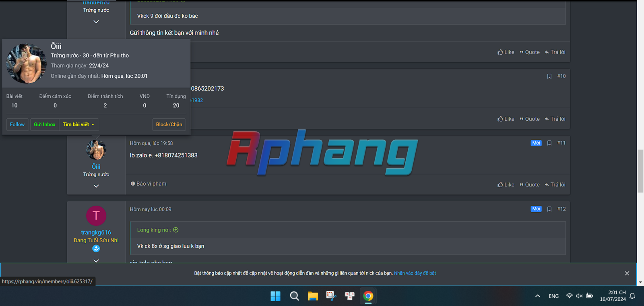Open the Ôiii name in the profile popup
This screenshot has height=306, width=644.
(x=56, y=46)
